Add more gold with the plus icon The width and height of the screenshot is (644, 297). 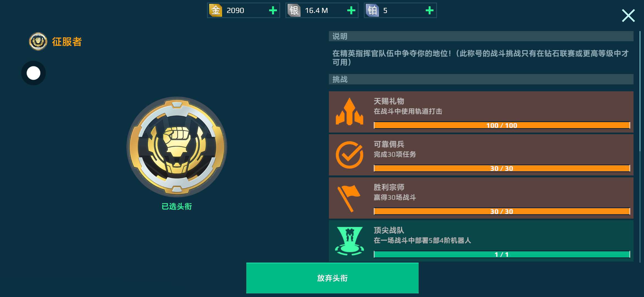(273, 10)
